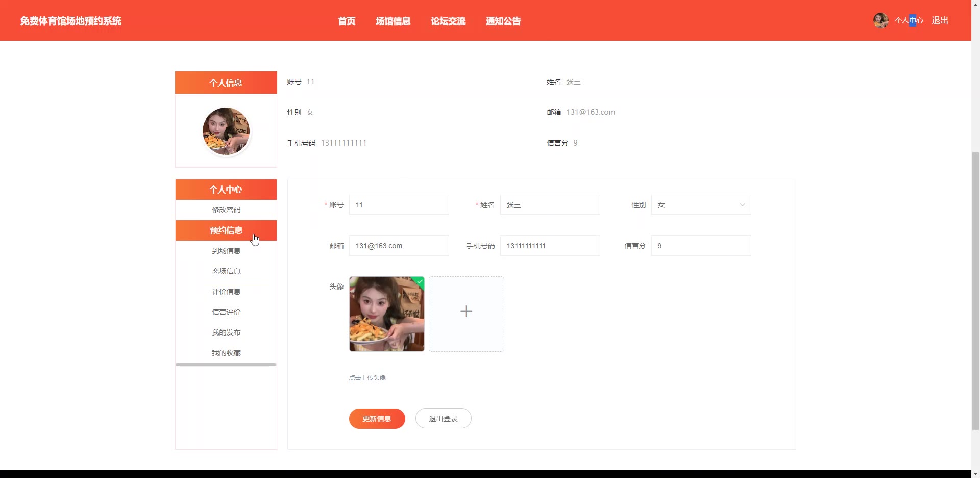Image resolution: width=980 pixels, height=478 pixels.
Task: Click the page vertical scrollbar thumb
Action: tap(975, 291)
